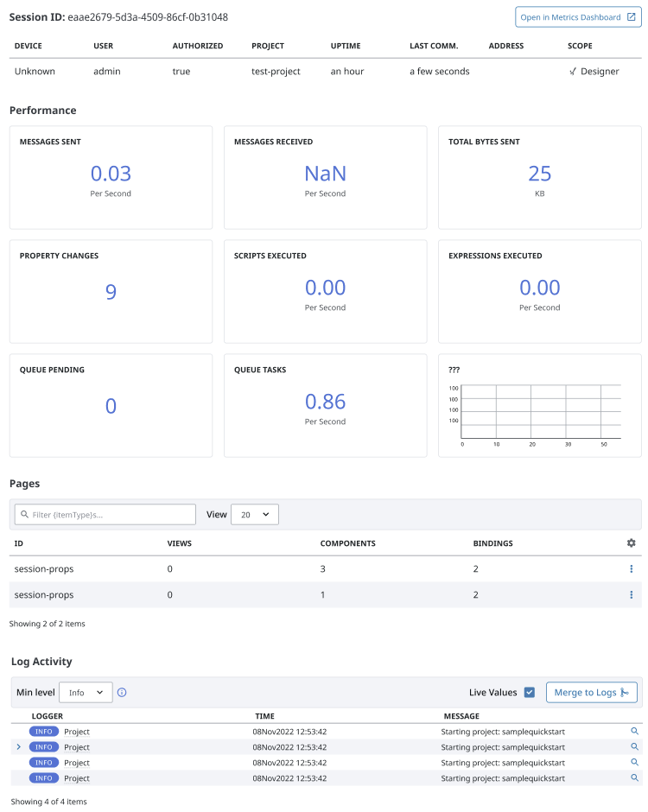Sort Pages table by ID column header
Image resolution: width=648 pixels, height=812 pixels.
pyautogui.click(x=19, y=543)
